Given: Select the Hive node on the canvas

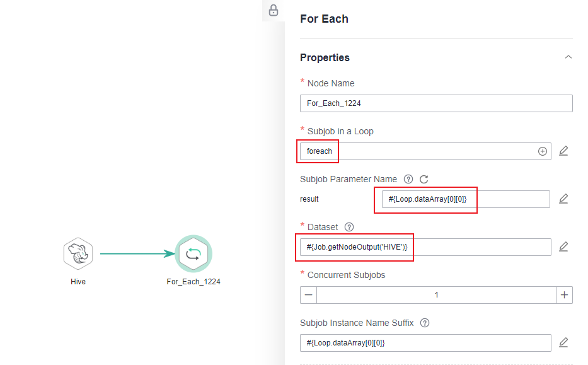Looking at the screenshot, I should click(x=78, y=254).
